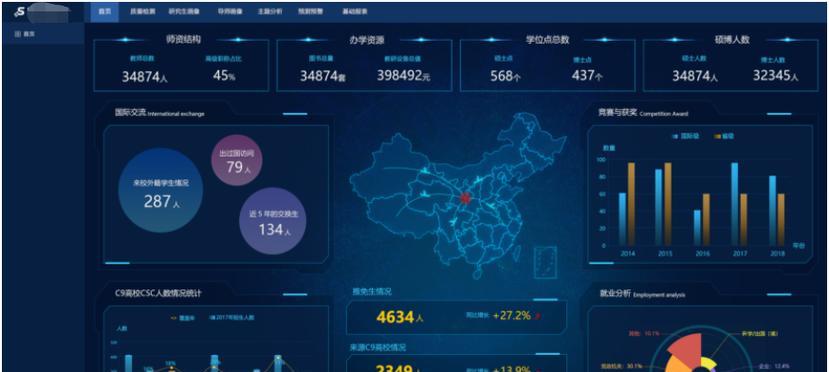Screen dimensions: 829x372
Task: Click the 就业分析 Employment analysis heading
Action: (x=642, y=294)
